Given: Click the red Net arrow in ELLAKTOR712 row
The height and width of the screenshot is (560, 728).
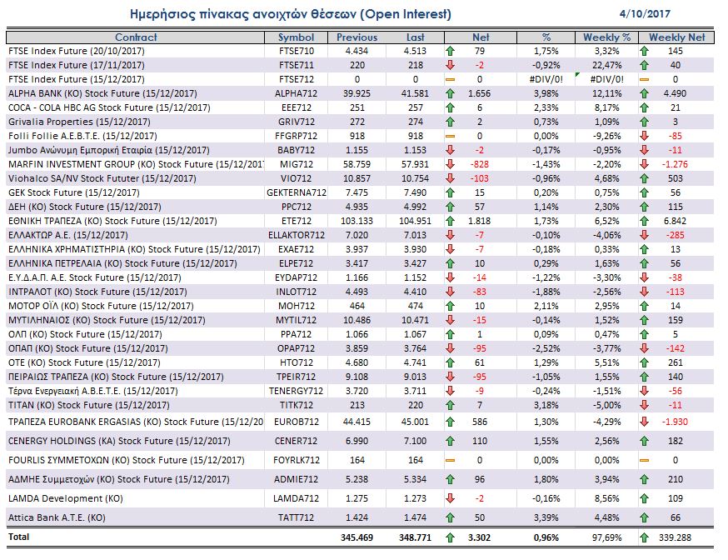Looking at the screenshot, I should pyautogui.click(x=450, y=235).
